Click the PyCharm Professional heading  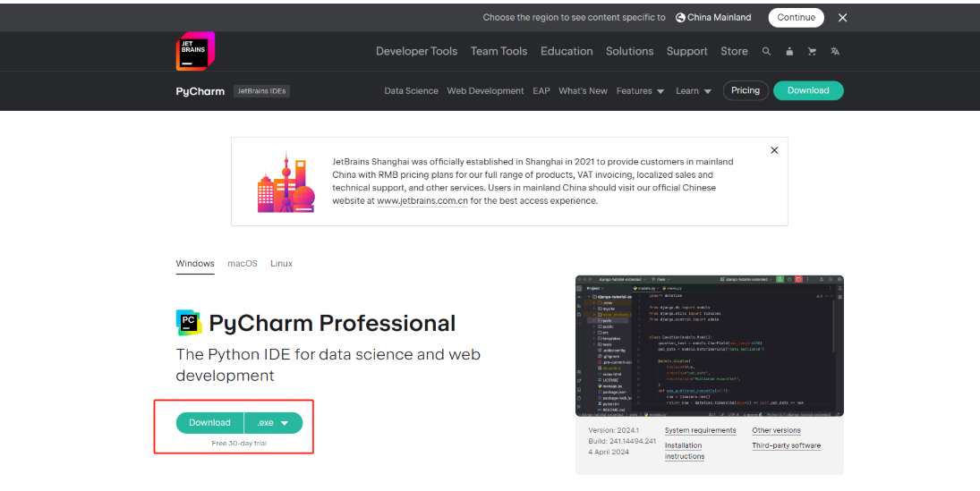(x=333, y=323)
